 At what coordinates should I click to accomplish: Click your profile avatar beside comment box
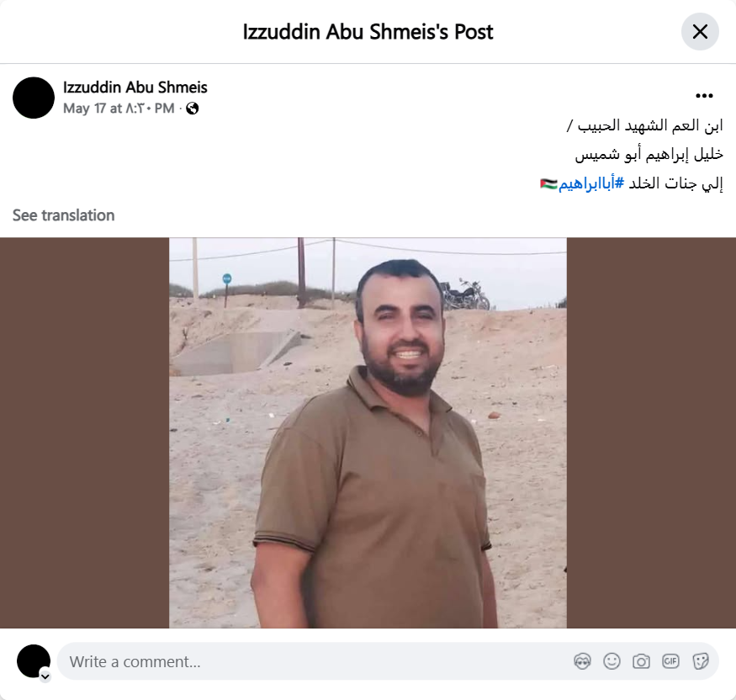pos(34,661)
